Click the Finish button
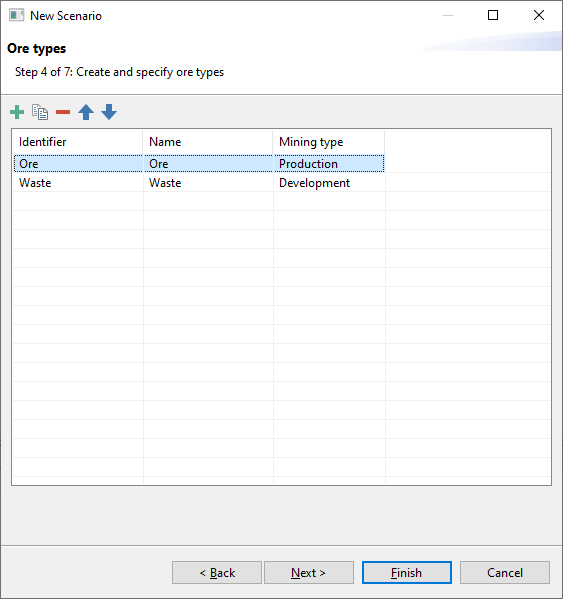Viewport: 563px width, 599px height. pyautogui.click(x=407, y=573)
